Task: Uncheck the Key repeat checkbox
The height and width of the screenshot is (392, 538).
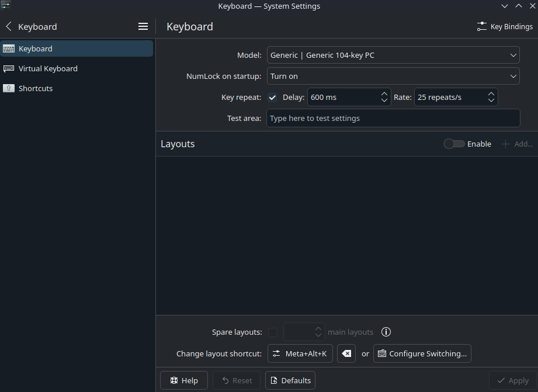Action: (272, 98)
